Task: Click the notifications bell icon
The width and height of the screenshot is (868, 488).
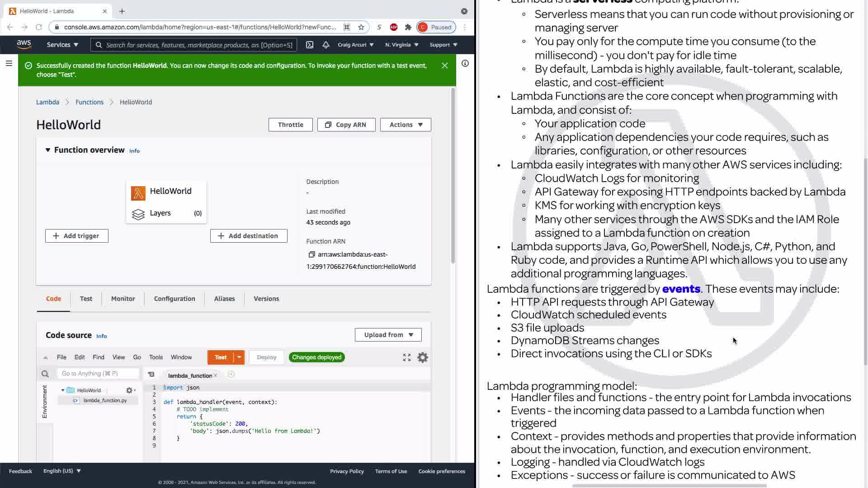Action: pos(325,45)
